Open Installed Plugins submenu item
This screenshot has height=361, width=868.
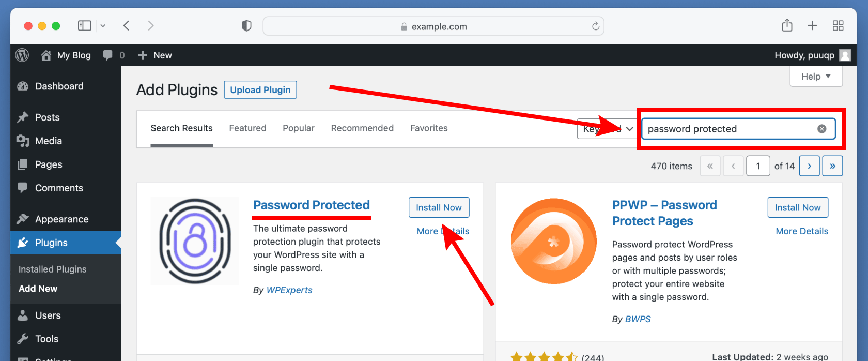point(53,269)
